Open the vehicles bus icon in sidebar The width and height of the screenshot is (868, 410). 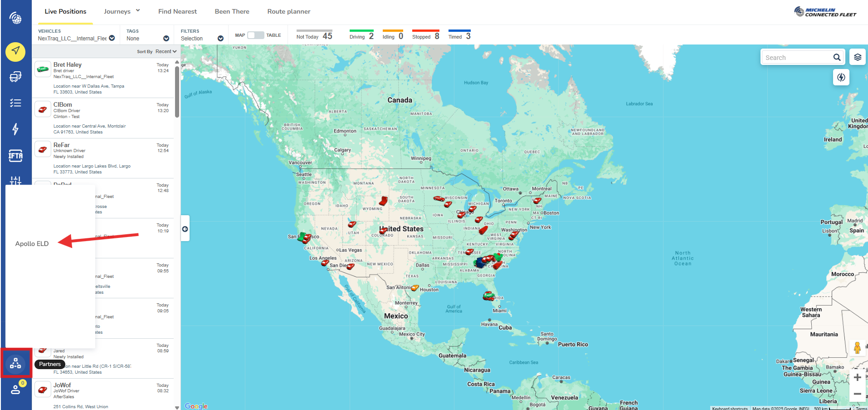point(15,77)
